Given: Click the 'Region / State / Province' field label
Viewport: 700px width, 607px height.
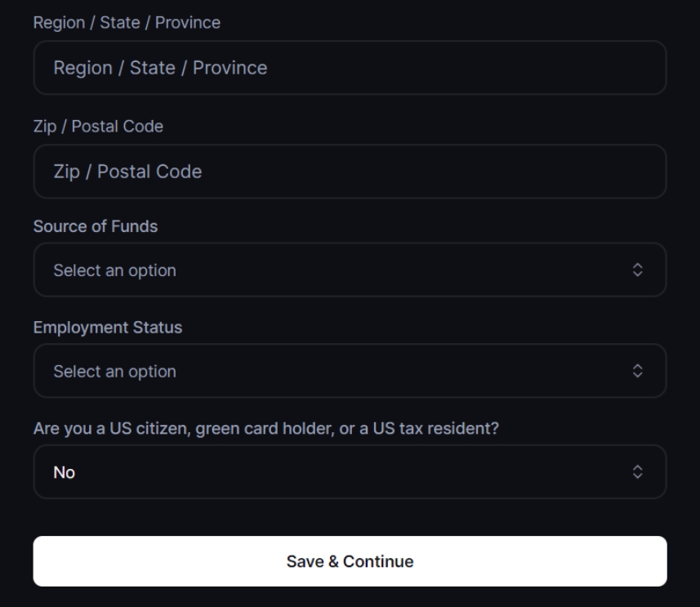Looking at the screenshot, I should 127,23.
